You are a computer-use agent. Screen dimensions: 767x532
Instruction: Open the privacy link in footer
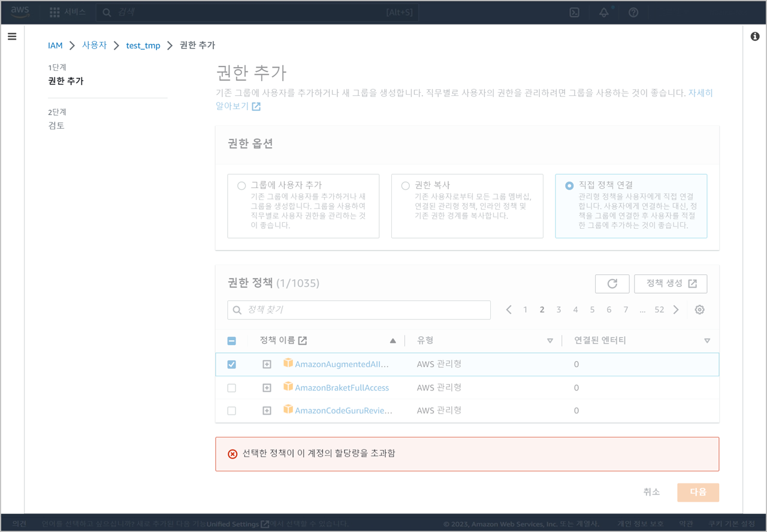click(640, 524)
